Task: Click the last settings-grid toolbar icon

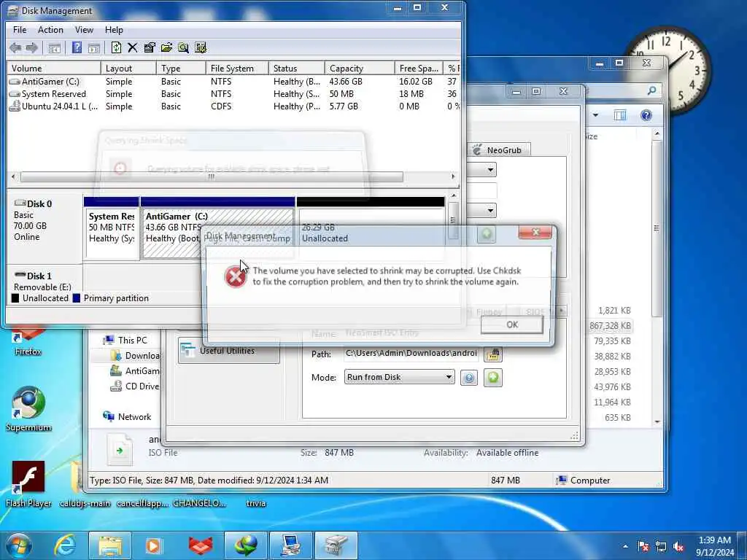Action: pyautogui.click(x=201, y=47)
